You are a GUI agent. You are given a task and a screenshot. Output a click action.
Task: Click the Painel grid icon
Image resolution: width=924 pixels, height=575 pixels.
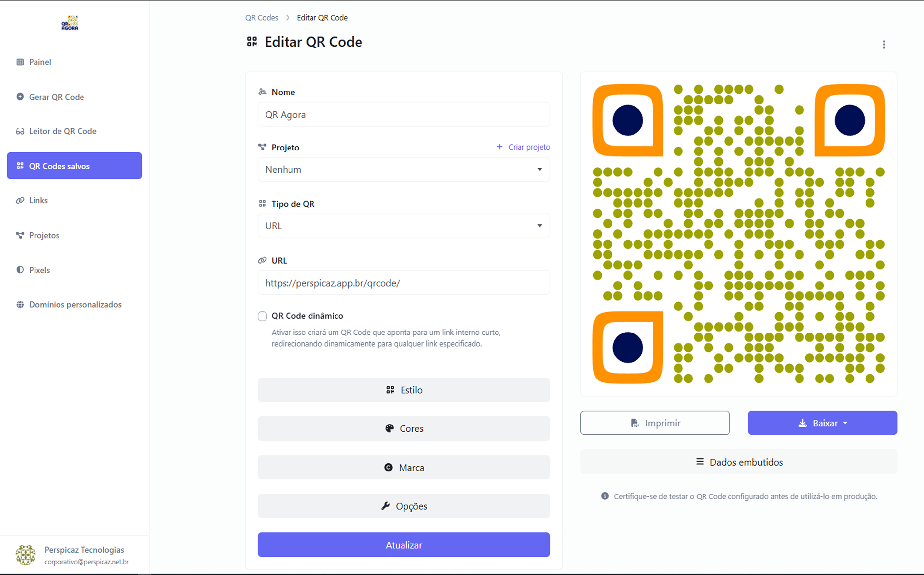point(20,62)
